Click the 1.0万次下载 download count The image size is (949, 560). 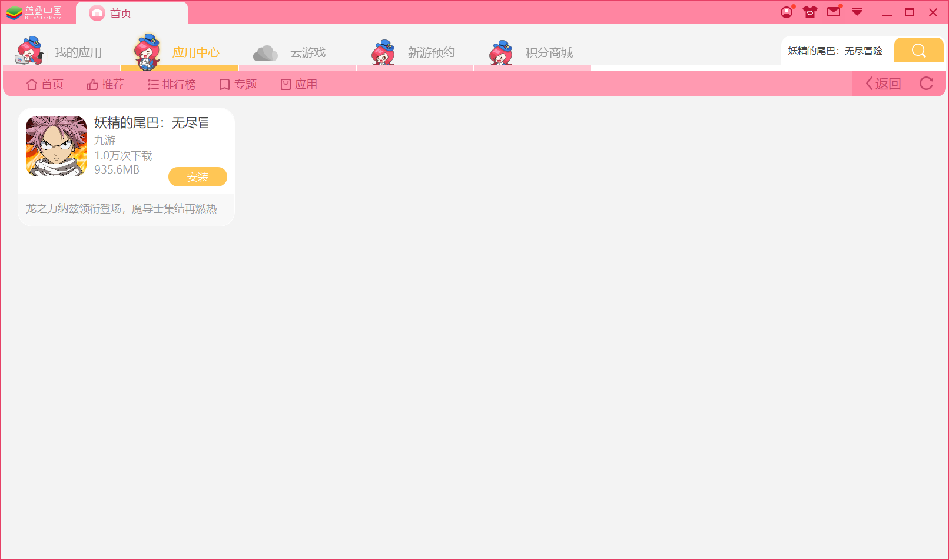tap(123, 155)
